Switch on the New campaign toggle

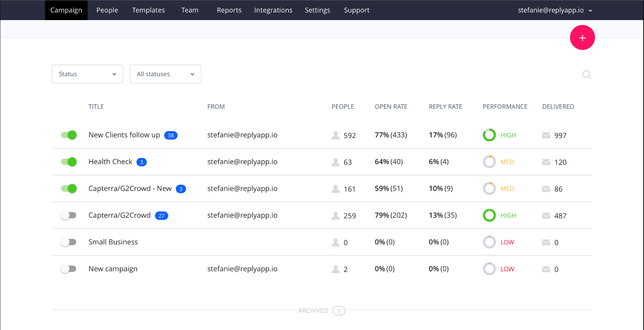click(x=69, y=269)
